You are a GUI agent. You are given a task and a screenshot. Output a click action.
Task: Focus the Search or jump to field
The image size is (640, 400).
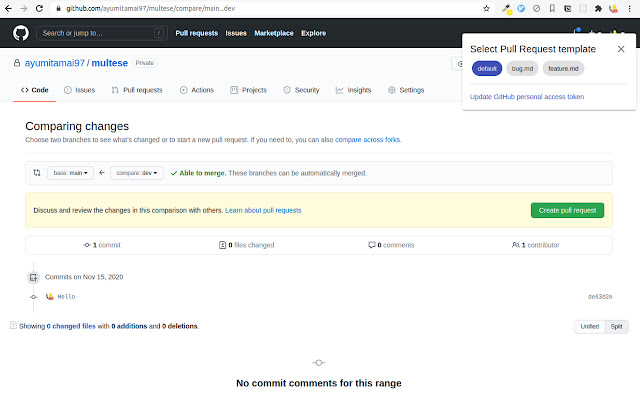(102, 33)
